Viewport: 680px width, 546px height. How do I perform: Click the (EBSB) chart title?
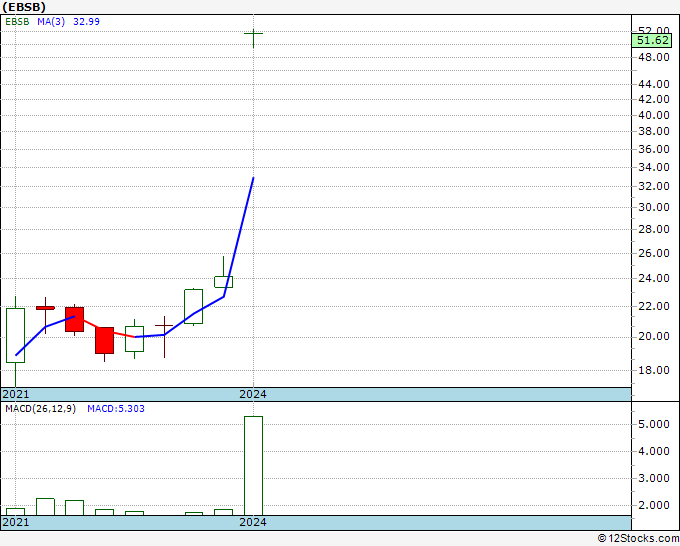coord(24,7)
